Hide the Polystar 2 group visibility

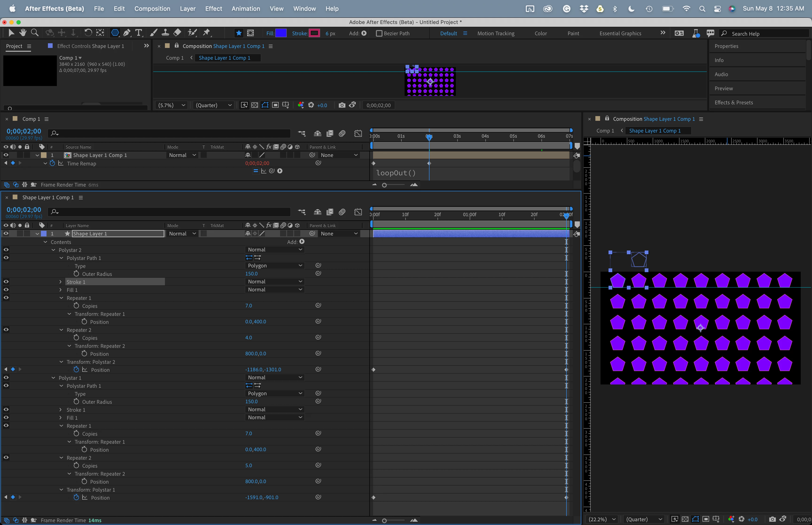click(x=6, y=250)
